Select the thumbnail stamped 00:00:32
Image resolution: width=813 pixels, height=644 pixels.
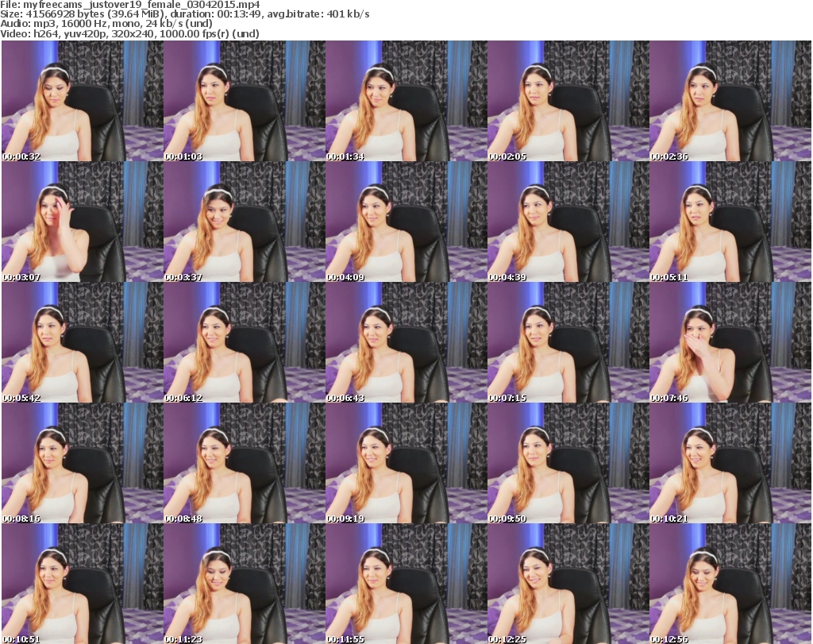click(83, 101)
